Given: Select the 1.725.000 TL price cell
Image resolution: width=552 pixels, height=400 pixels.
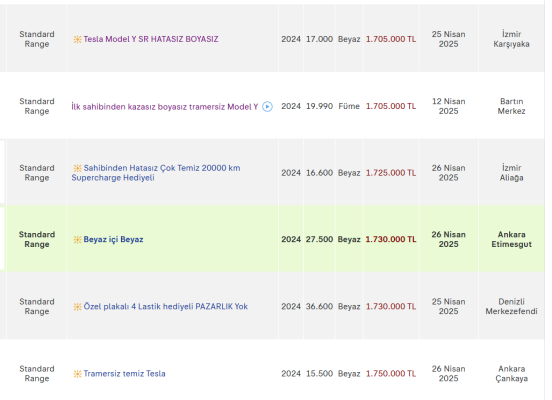Looking at the screenshot, I should point(391,173).
